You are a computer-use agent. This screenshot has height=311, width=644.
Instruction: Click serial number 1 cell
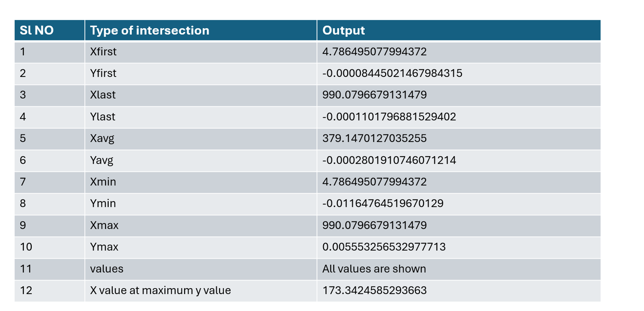[x=23, y=52]
